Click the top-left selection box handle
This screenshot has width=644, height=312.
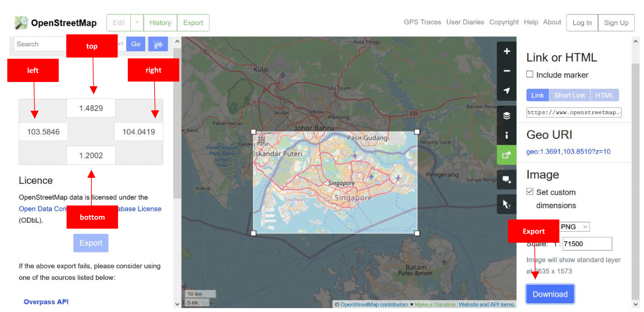click(253, 132)
